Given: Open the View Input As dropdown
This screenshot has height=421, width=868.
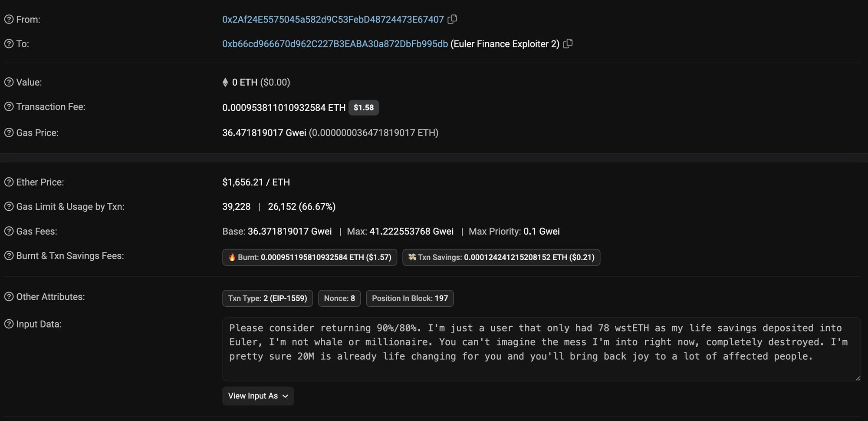Looking at the screenshot, I should click(258, 396).
